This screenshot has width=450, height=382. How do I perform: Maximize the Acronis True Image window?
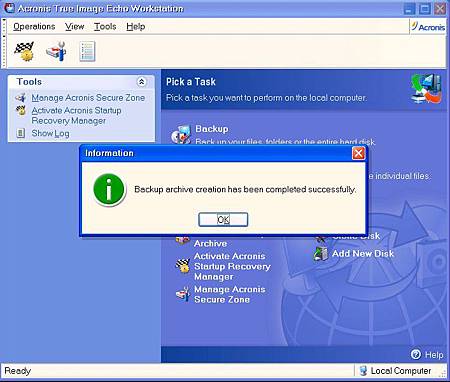pos(425,9)
